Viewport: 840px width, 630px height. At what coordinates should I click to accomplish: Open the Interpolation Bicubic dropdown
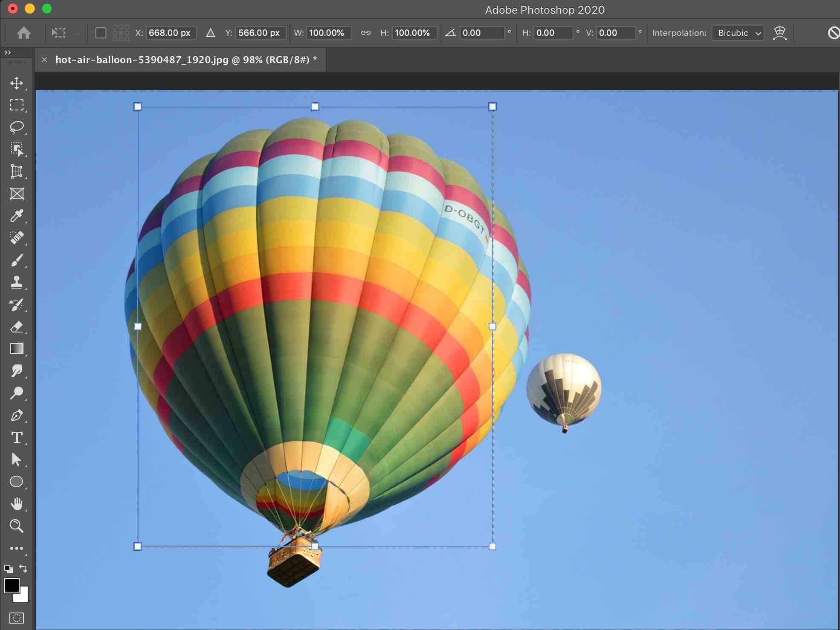pos(738,33)
